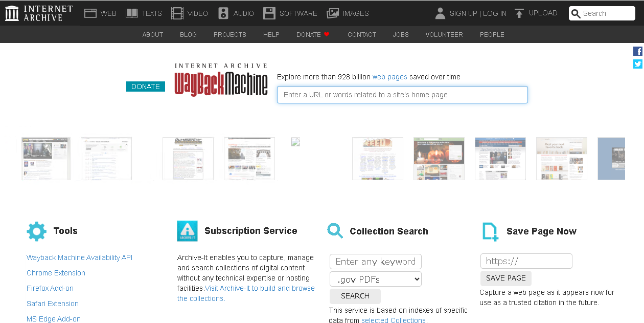This screenshot has height=323, width=644.
Task: Click the teal DONATE button
Action: (x=146, y=87)
